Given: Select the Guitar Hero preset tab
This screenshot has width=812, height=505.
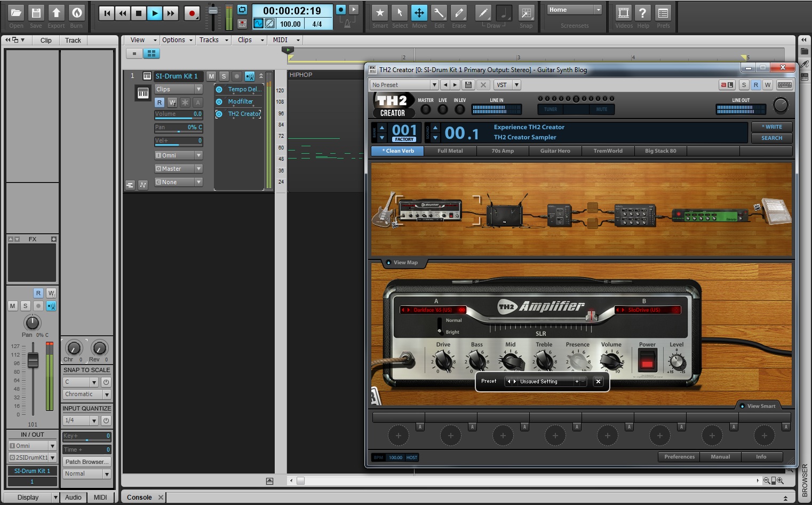Looking at the screenshot, I should click(x=555, y=151).
